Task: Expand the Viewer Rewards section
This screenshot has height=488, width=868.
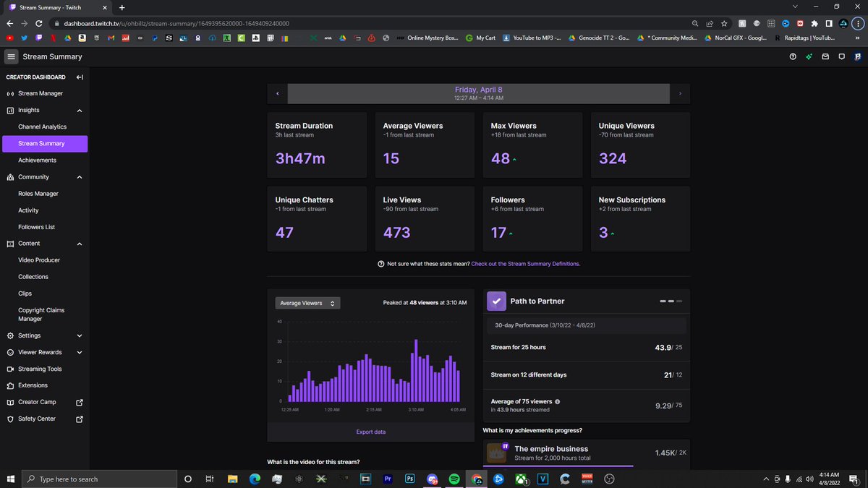Action: [80, 352]
